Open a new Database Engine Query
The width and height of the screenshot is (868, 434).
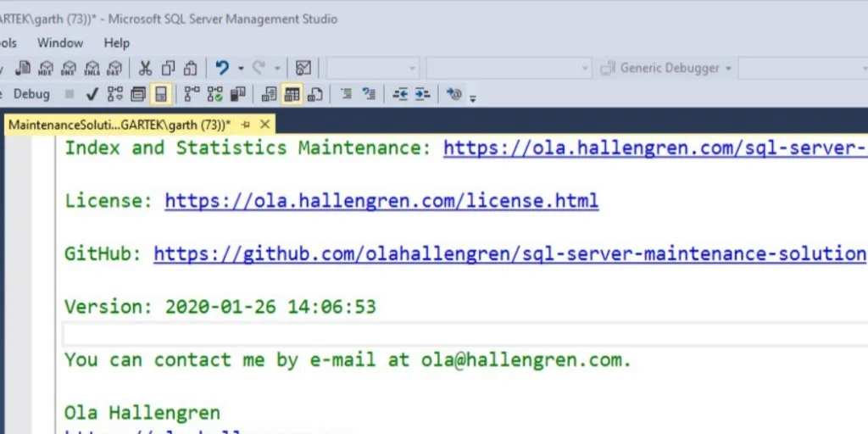(x=23, y=68)
